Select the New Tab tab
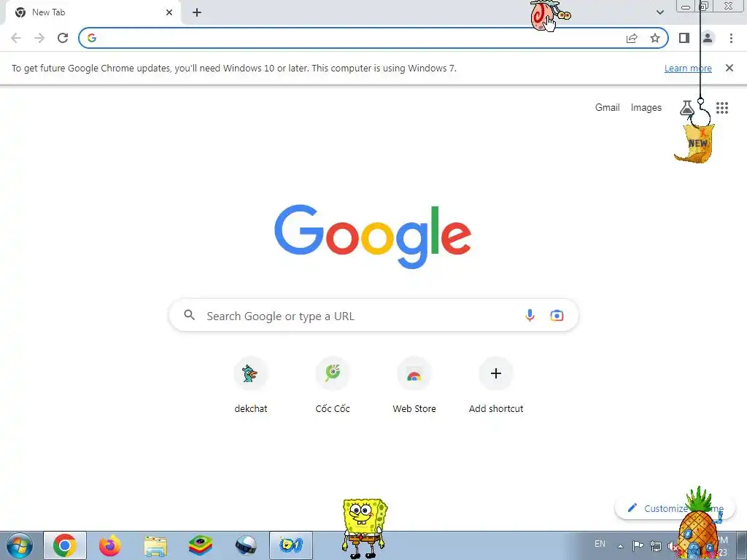747x560 pixels. [93, 12]
